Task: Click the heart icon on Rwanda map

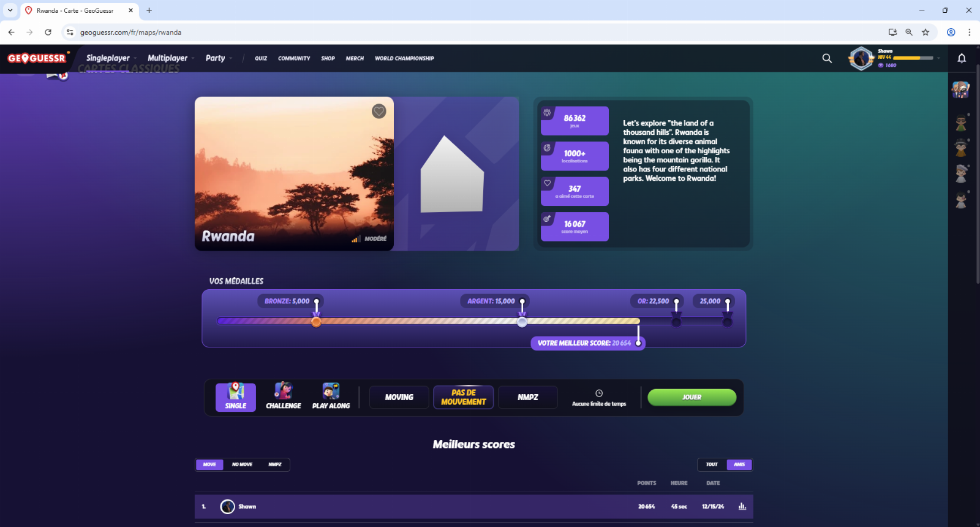Action: (x=379, y=111)
